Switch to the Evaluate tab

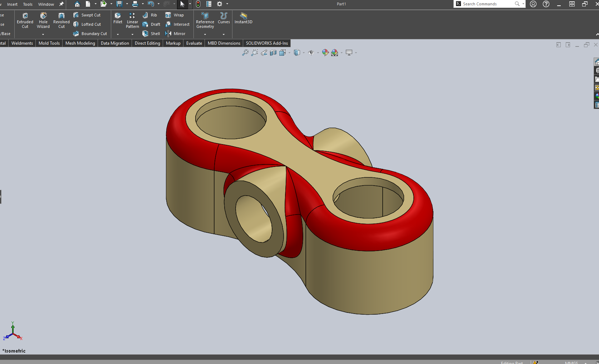[194, 43]
